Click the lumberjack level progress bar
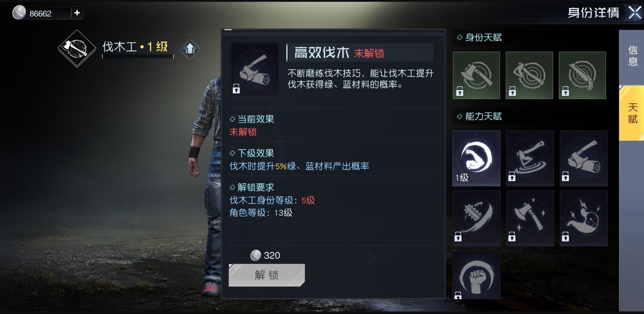This screenshot has height=314, width=644. point(138,56)
